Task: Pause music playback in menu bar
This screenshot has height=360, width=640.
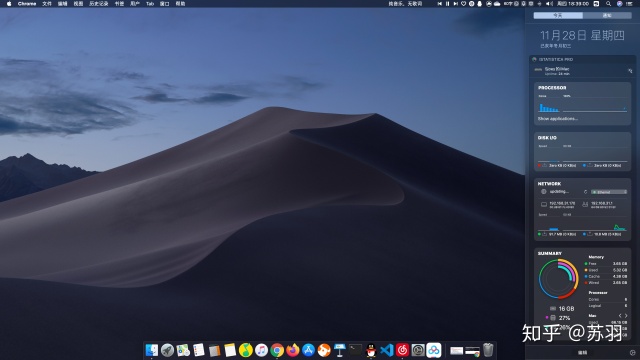Action: [x=447, y=4]
